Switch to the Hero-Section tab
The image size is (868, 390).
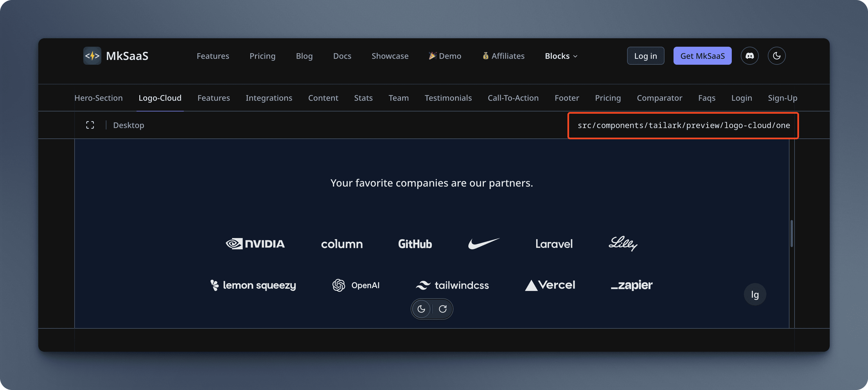point(99,98)
